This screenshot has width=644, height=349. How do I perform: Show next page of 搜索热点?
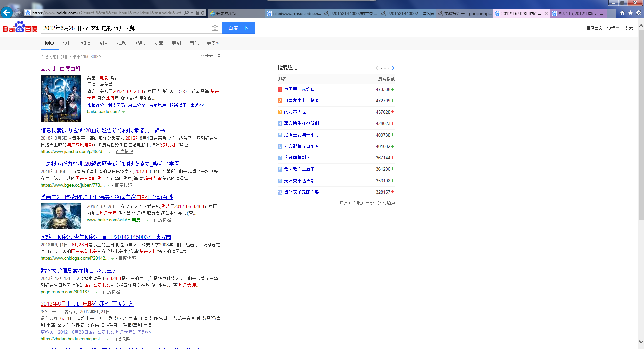click(393, 68)
